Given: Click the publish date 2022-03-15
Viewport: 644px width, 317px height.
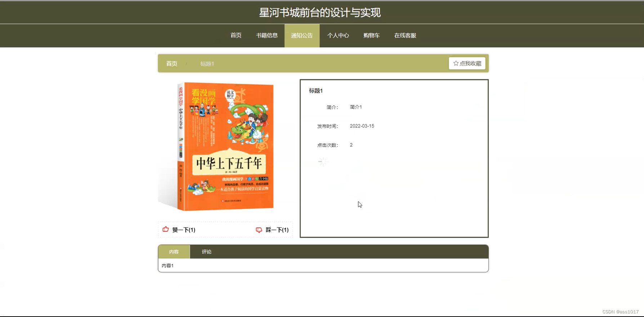Looking at the screenshot, I should (362, 126).
